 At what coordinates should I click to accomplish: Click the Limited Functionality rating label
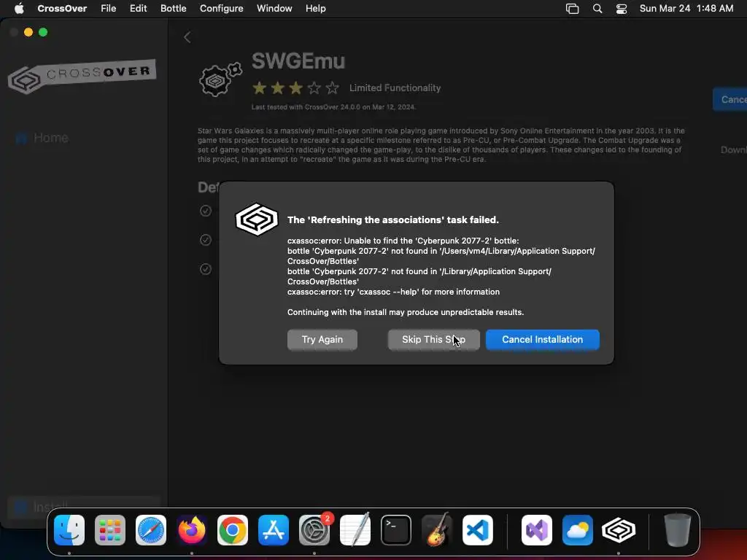click(x=395, y=88)
